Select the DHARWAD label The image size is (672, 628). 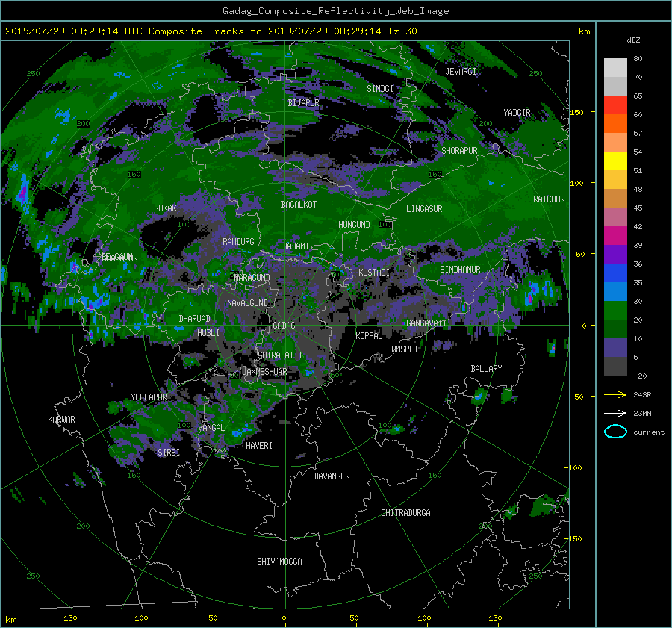point(195,319)
